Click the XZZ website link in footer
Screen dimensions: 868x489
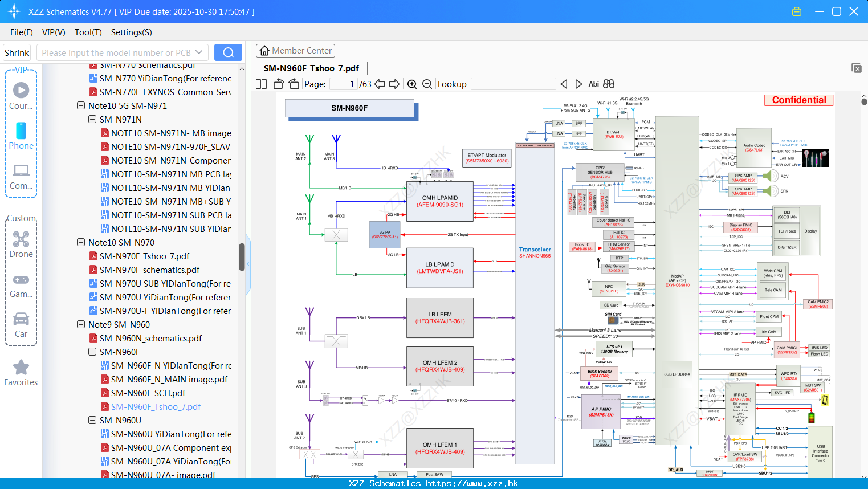(x=472, y=483)
